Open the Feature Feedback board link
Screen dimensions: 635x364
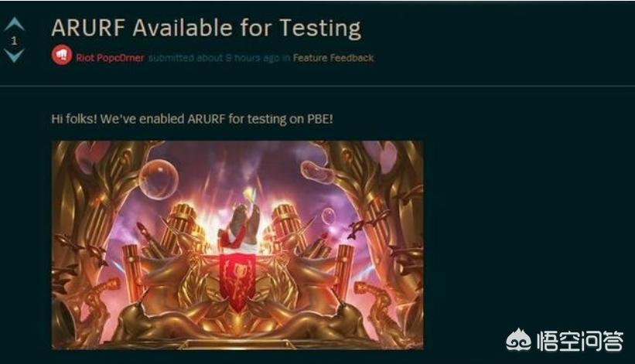[333, 58]
